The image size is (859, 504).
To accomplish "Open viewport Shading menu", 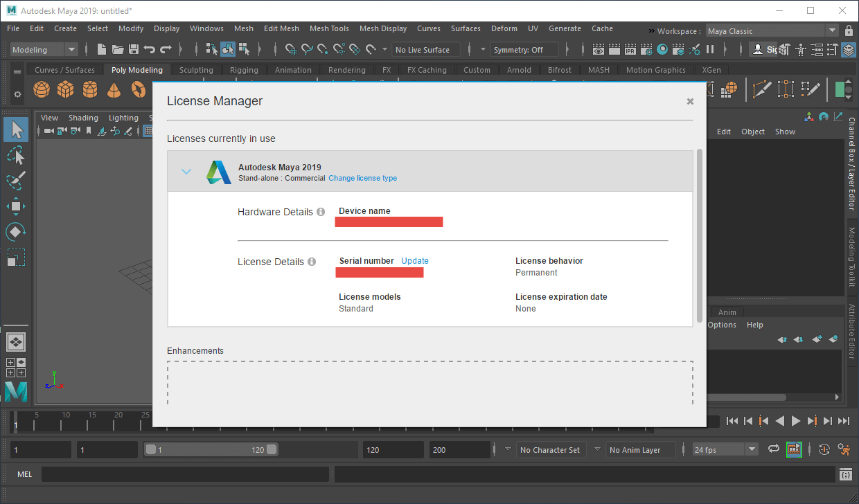I will (x=83, y=118).
